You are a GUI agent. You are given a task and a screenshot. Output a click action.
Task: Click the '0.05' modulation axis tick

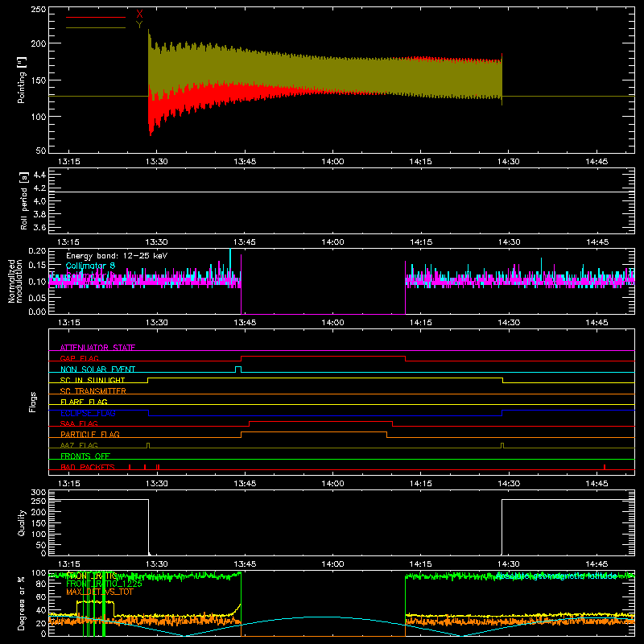(x=37, y=297)
